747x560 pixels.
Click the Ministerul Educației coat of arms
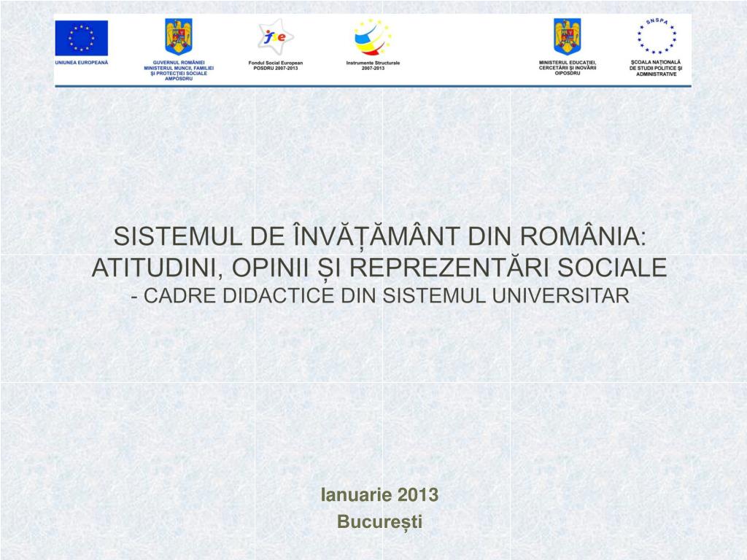(x=568, y=36)
